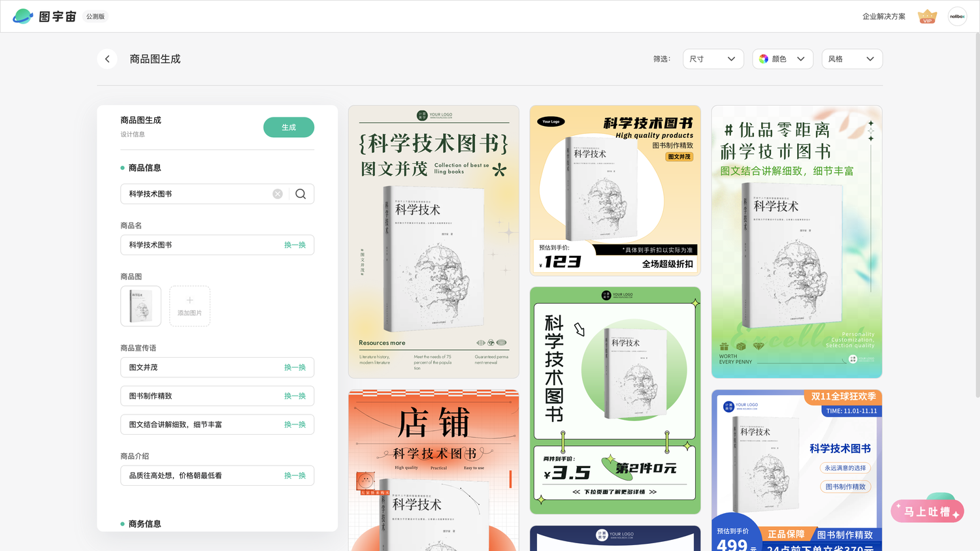Clear the 科学技术图书 search field
Viewport: 980px width, 551px height.
278,194
